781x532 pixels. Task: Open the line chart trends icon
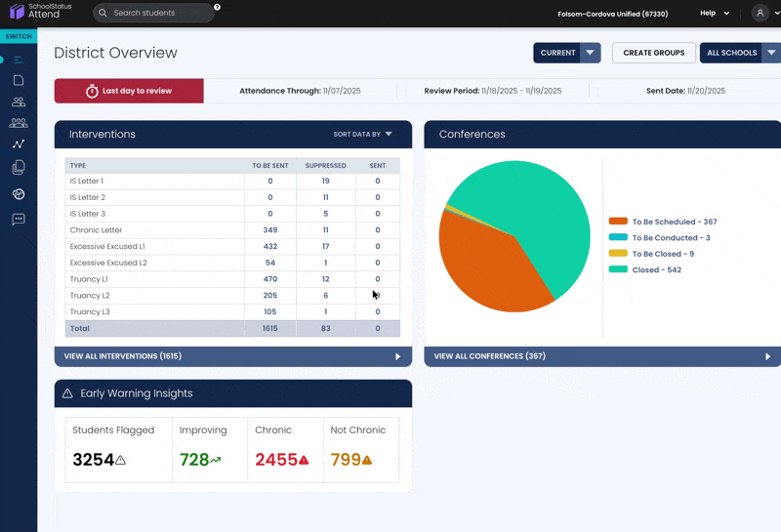(19, 144)
